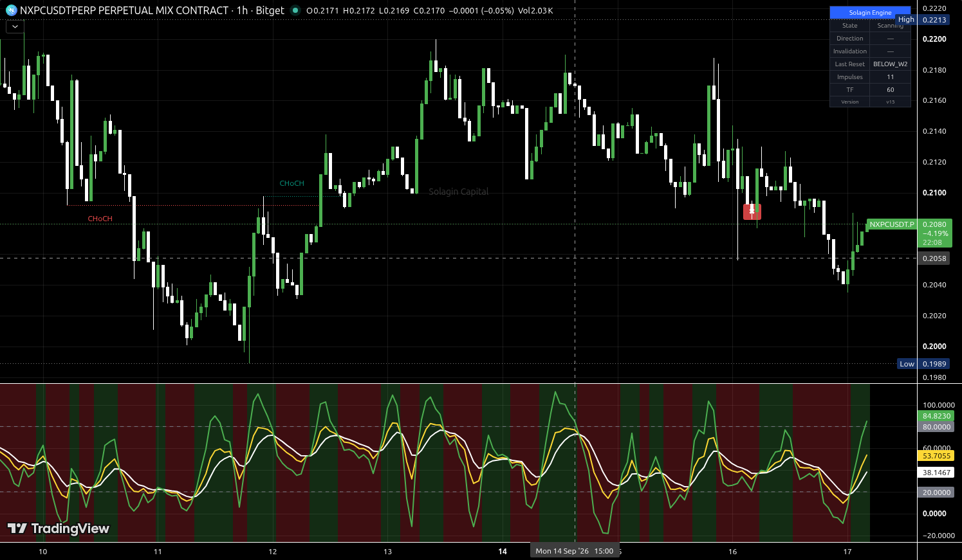Open the NXPCUSDTPERP PERPETUAL MIX CONTRACT symbol title
The width and height of the screenshot is (962, 560).
point(124,10)
